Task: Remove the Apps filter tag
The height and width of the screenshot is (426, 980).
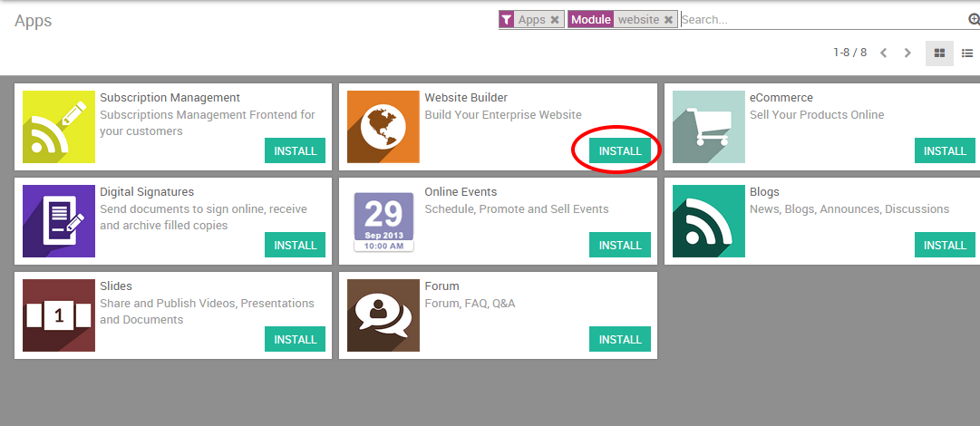Action: (x=555, y=20)
